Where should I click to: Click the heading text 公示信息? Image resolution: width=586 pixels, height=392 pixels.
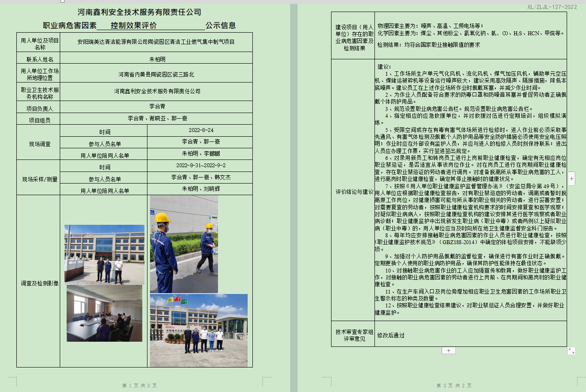[x=221, y=25]
